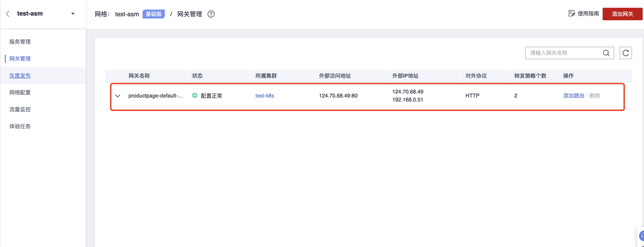Click the productpage-default gateway name
The width and height of the screenshot is (644, 247).
coord(156,96)
